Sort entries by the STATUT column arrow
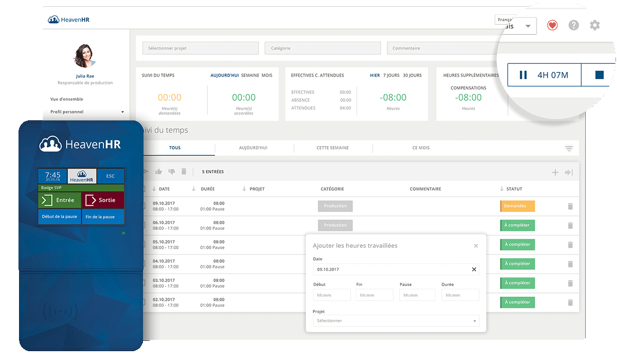The image size is (617, 364). click(x=502, y=189)
